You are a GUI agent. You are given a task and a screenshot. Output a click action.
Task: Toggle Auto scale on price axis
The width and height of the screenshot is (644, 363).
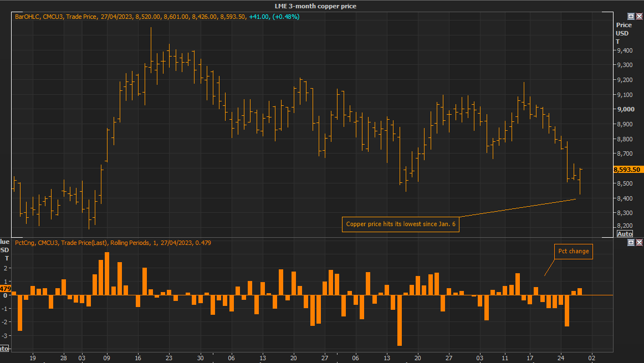click(x=625, y=234)
